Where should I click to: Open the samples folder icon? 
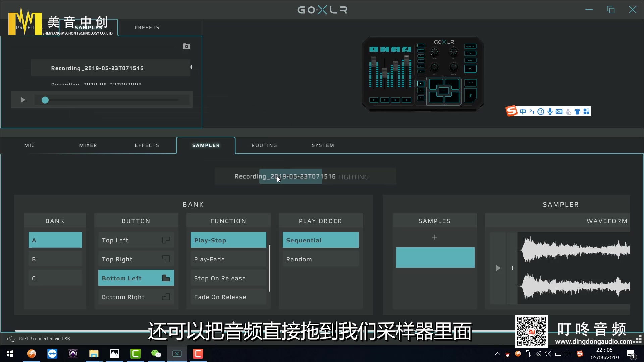[186, 46]
